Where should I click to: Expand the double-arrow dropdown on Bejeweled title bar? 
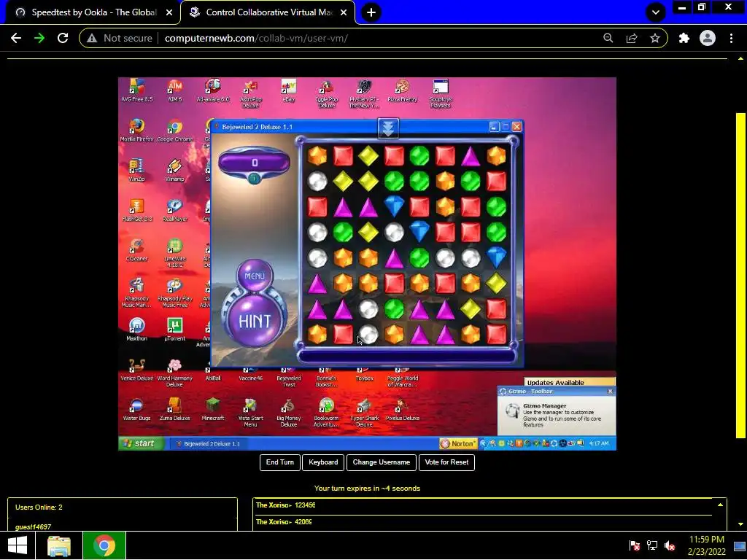(x=388, y=128)
